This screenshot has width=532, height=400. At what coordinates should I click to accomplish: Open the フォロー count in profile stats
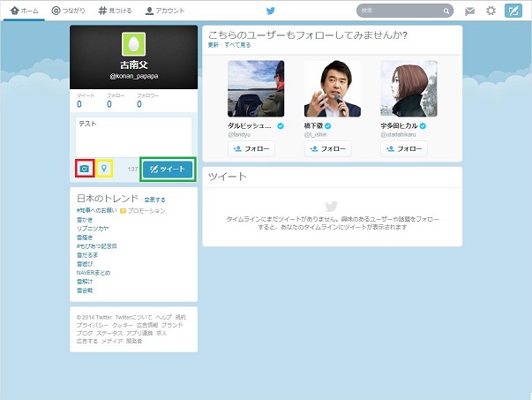tap(116, 101)
